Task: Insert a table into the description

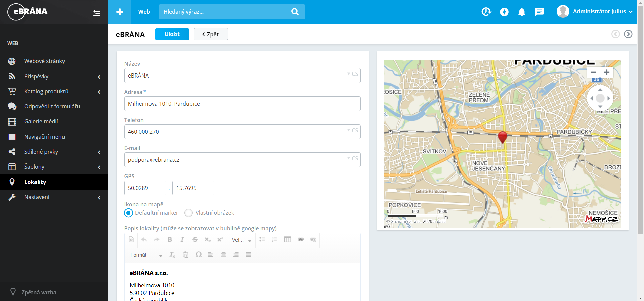Action: pyautogui.click(x=288, y=239)
